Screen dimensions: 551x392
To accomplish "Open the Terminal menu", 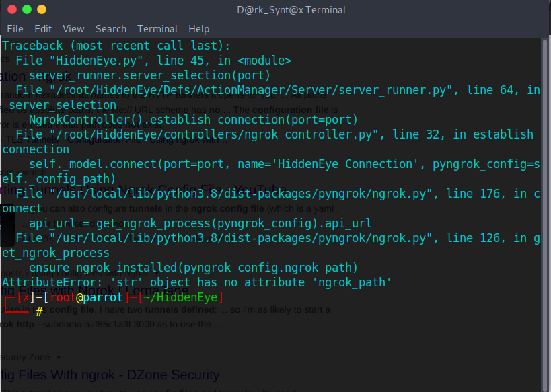I will coord(157,29).
